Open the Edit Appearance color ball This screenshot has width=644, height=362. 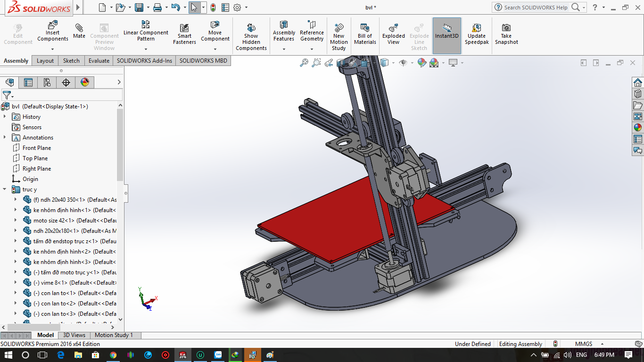421,63
